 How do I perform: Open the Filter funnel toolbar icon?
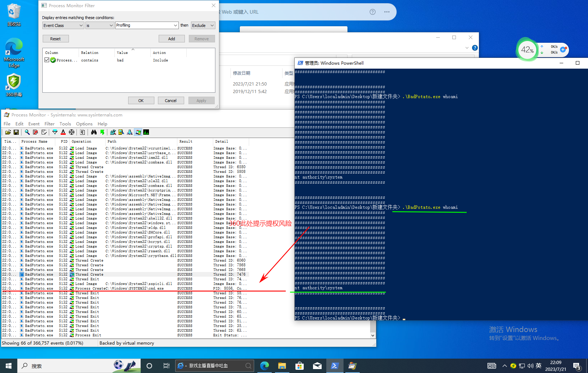(x=55, y=132)
